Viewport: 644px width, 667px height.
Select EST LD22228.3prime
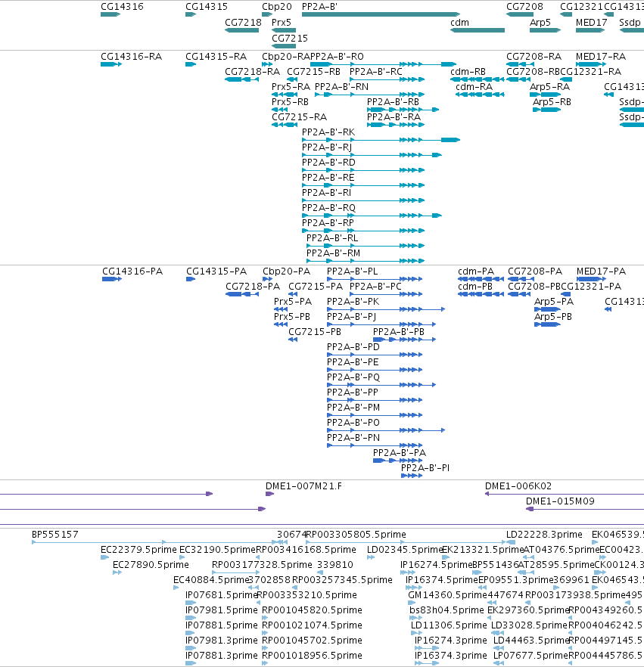544,535
